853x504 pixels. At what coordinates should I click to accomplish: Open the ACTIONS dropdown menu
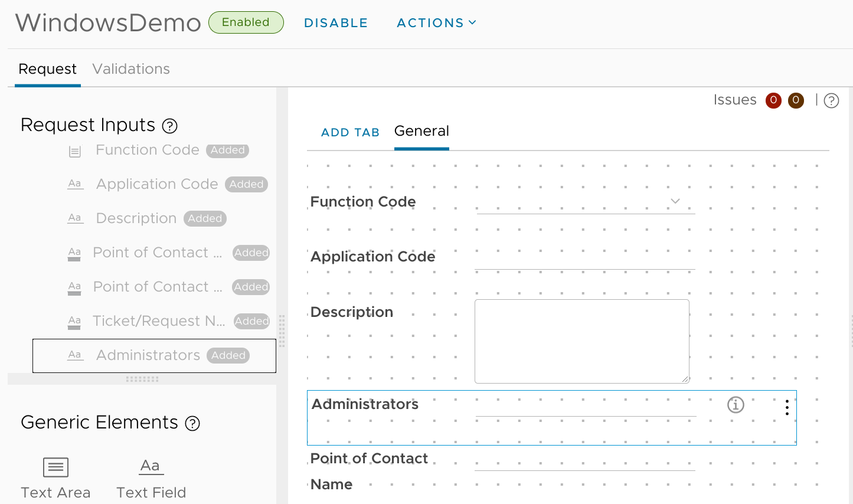[x=436, y=23]
